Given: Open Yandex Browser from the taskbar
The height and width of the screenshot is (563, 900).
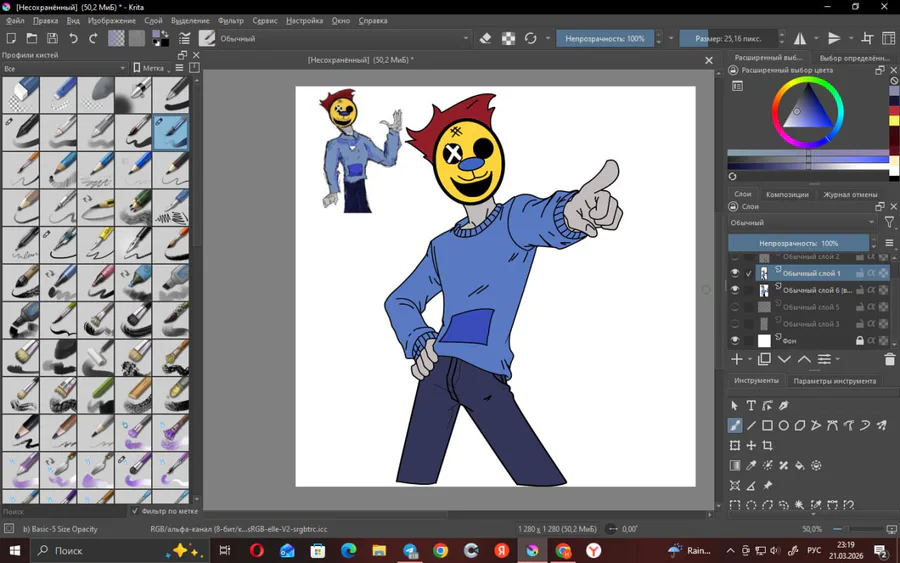Looking at the screenshot, I should point(593,551).
